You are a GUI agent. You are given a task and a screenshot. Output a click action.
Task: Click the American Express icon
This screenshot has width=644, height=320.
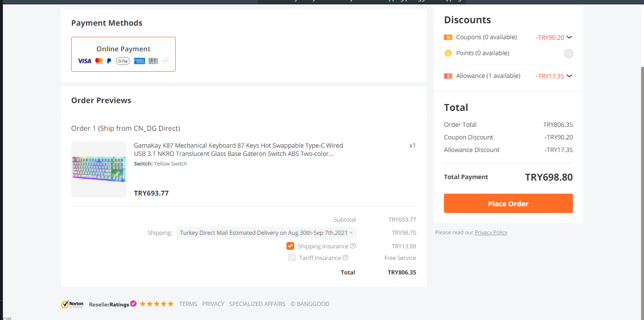pyautogui.click(x=140, y=61)
